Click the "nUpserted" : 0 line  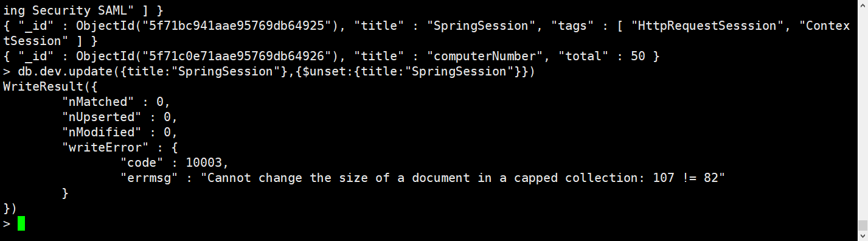coord(120,117)
